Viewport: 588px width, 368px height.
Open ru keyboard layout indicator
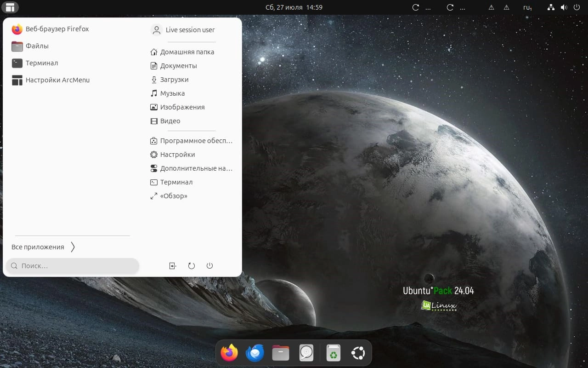click(528, 7)
